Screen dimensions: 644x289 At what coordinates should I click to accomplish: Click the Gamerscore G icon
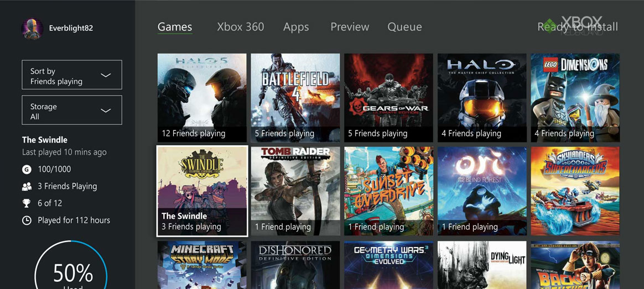27,169
